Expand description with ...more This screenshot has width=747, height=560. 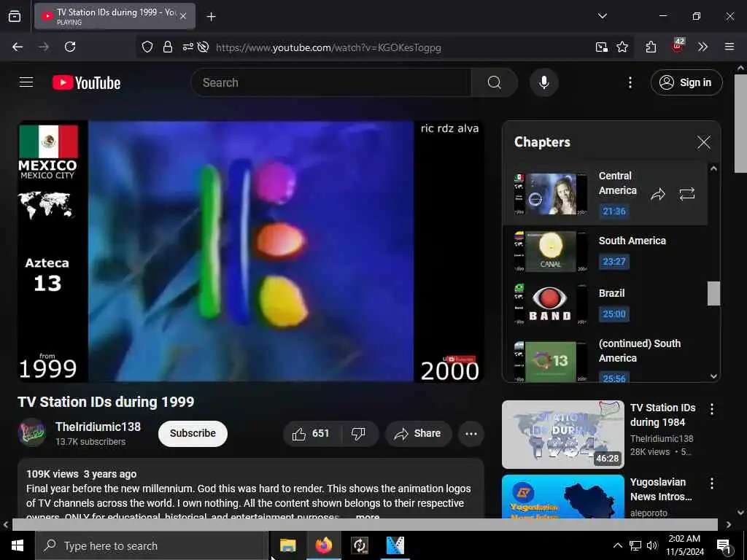click(x=366, y=517)
